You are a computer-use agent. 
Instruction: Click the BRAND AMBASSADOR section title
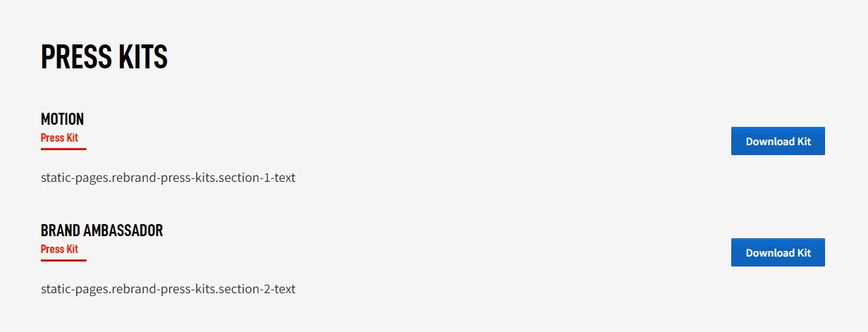pos(101,230)
